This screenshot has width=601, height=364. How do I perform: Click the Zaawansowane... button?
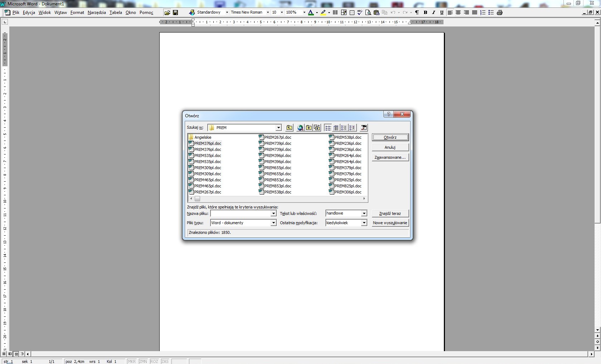(x=390, y=157)
